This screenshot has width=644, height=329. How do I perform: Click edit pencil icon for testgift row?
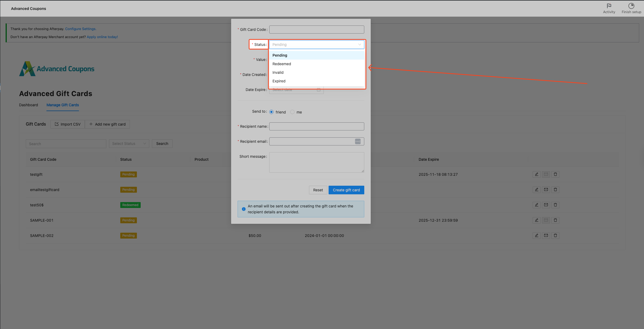536,174
